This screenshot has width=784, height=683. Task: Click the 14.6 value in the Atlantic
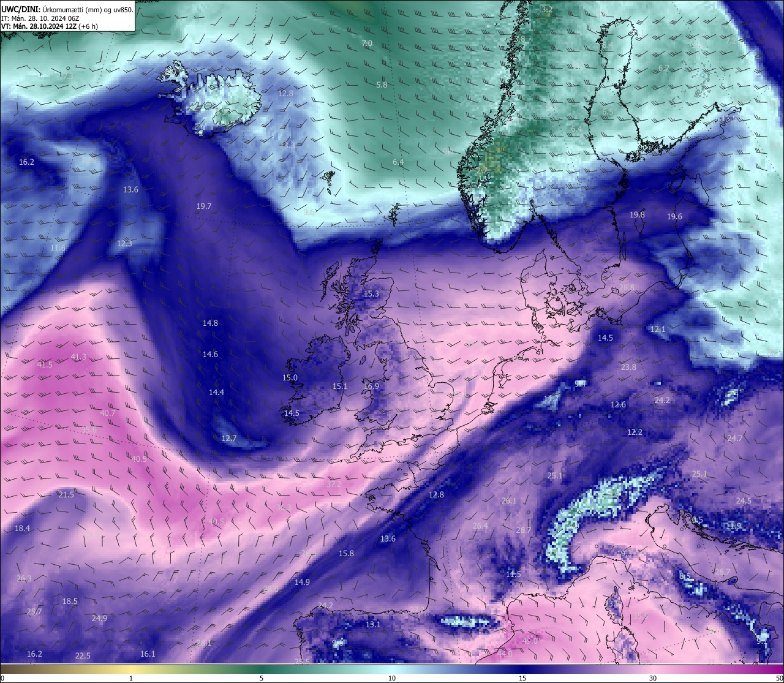(210, 354)
